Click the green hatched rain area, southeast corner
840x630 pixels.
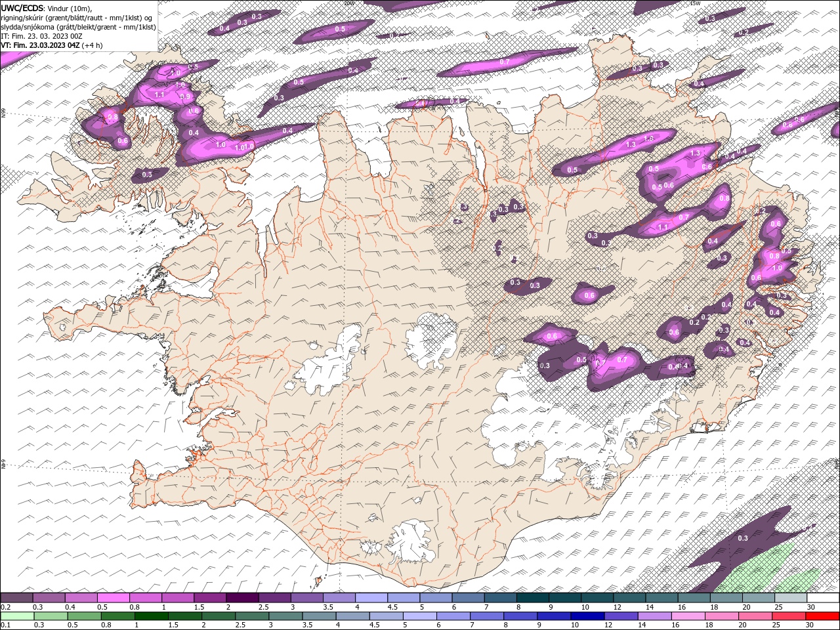pos(761,570)
